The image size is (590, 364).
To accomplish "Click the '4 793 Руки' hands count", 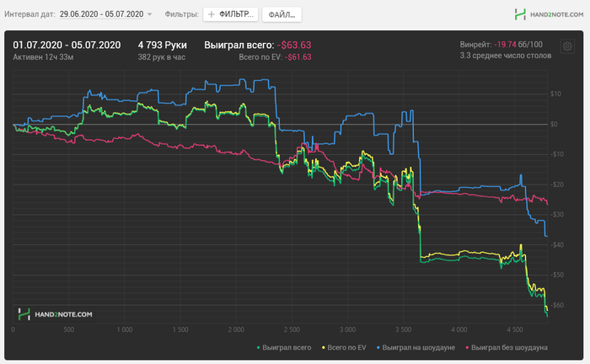I will click(x=162, y=45).
